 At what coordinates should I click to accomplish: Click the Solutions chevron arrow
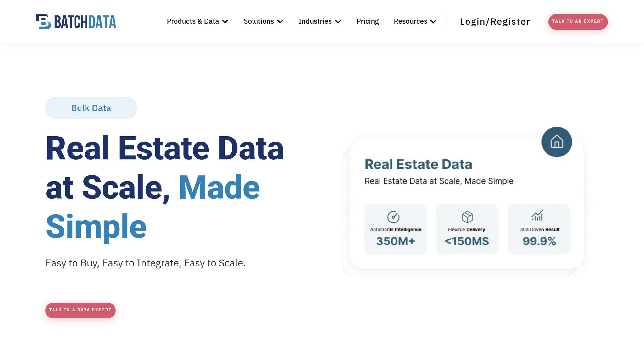pos(281,22)
